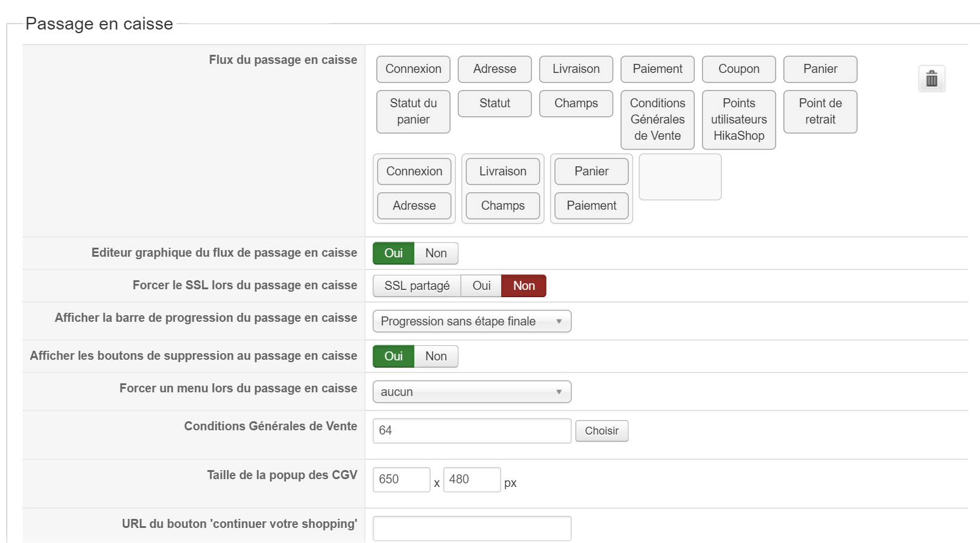Set force SSL to Oui
This screenshot has height=543, width=980.
(481, 286)
